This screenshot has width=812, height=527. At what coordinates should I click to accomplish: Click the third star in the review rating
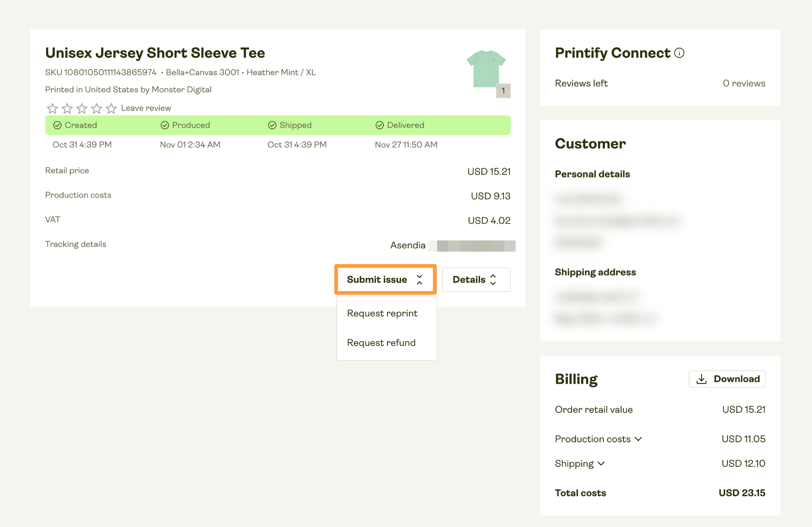click(x=81, y=108)
